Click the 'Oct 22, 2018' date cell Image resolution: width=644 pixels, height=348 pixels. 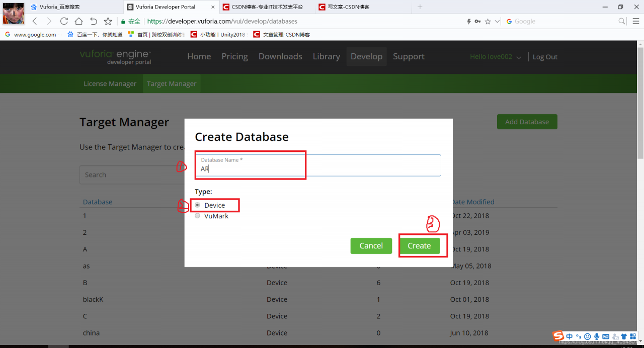point(469,215)
